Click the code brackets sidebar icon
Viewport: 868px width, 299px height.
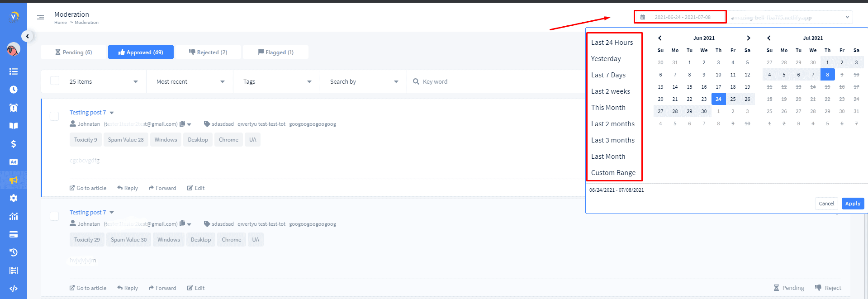coord(14,289)
